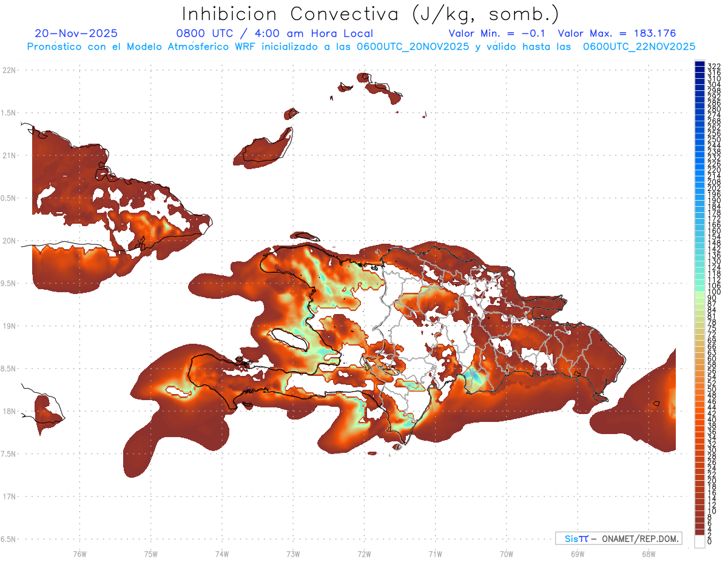The height and width of the screenshot is (562, 728).
Task: Click the 75W longitude label
Action: coord(150,554)
